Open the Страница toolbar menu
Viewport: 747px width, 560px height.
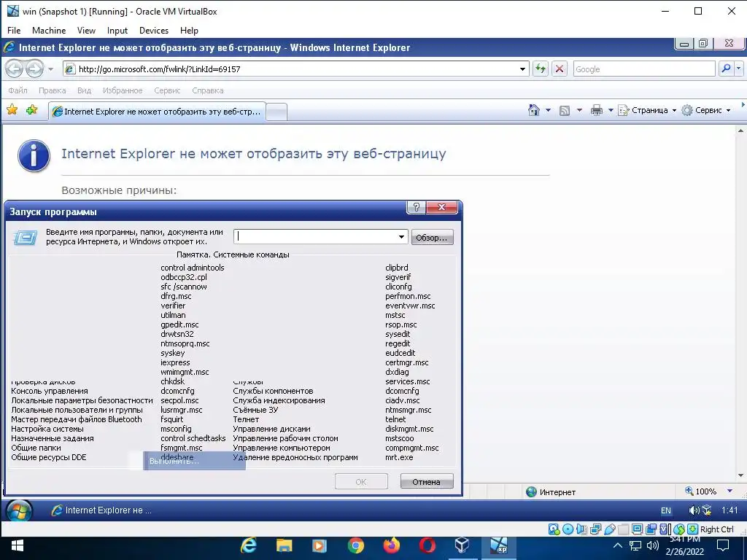click(x=647, y=111)
